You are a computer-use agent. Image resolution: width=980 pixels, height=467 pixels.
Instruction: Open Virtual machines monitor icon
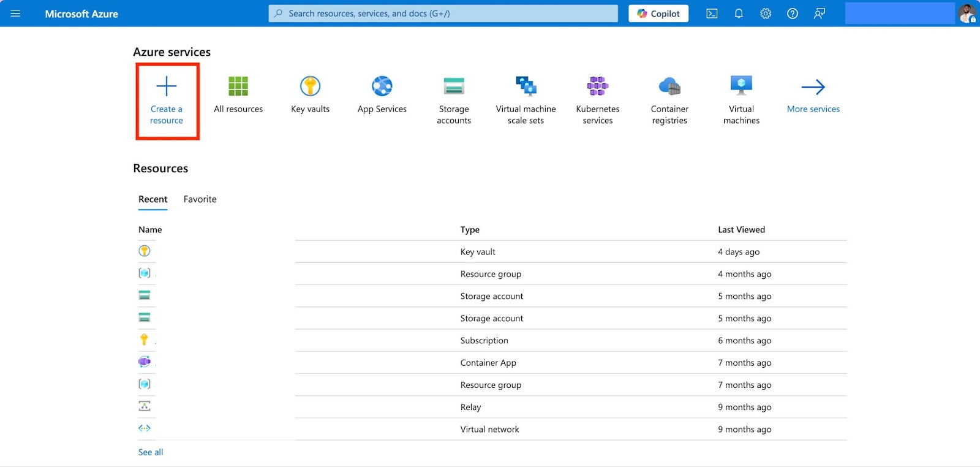(741, 86)
